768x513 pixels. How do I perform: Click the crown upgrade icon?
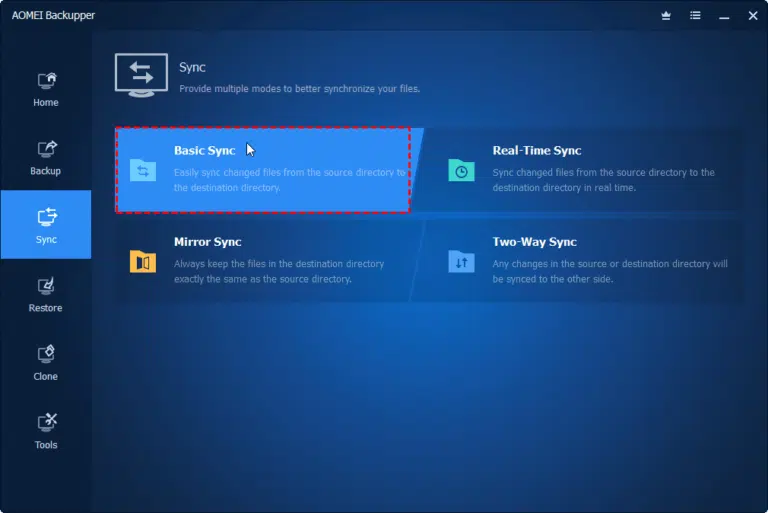click(666, 16)
